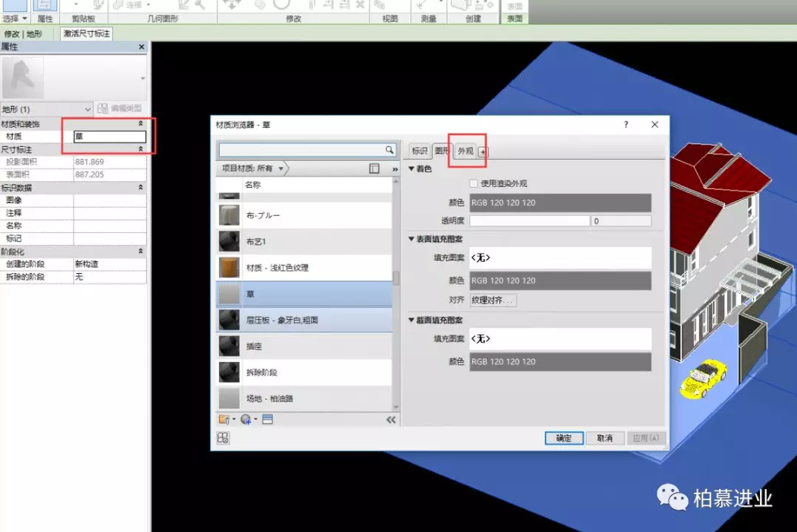Collapse 尺寸标注 group in Properties
This screenshot has width=797, height=532.
(x=141, y=149)
